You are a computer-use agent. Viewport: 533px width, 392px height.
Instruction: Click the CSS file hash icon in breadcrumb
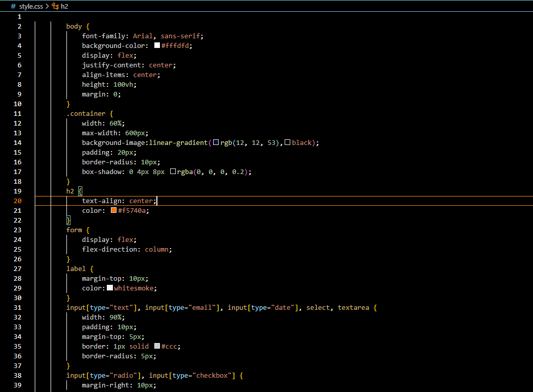pyautogui.click(x=13, y=7)
